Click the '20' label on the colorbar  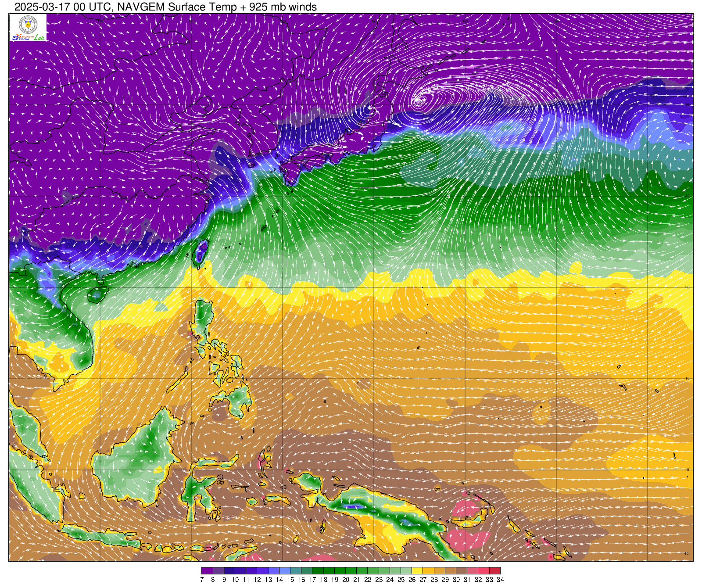pos(346,580)
